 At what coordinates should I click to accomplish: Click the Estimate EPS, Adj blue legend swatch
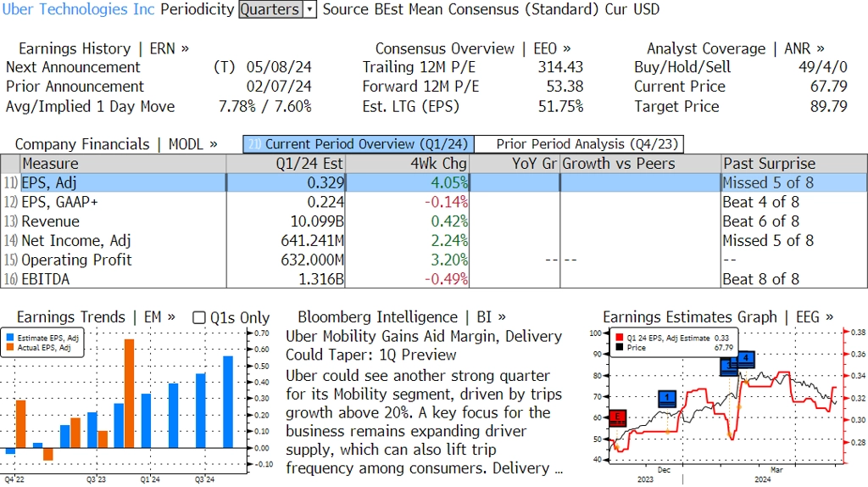pyautogui.click(x=10, y=338)
